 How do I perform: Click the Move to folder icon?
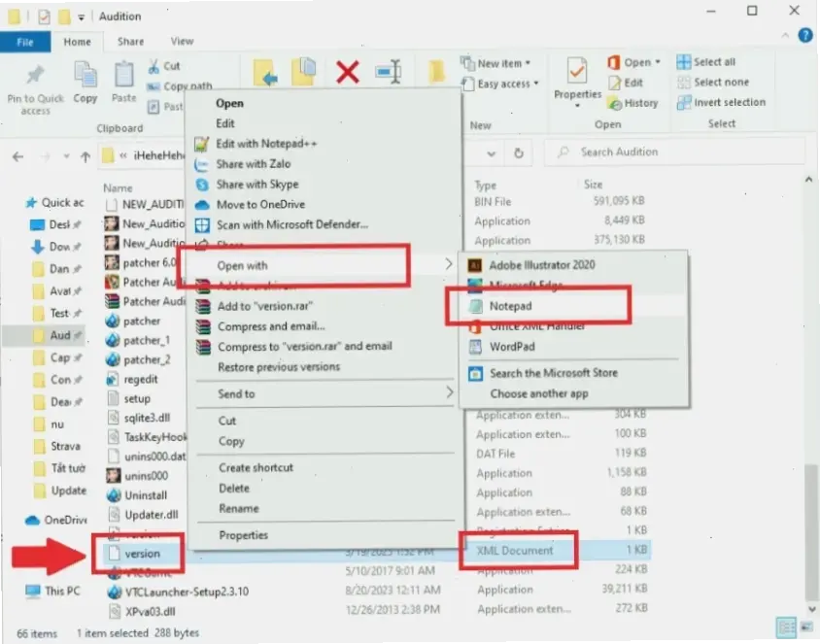pos(265,72)
